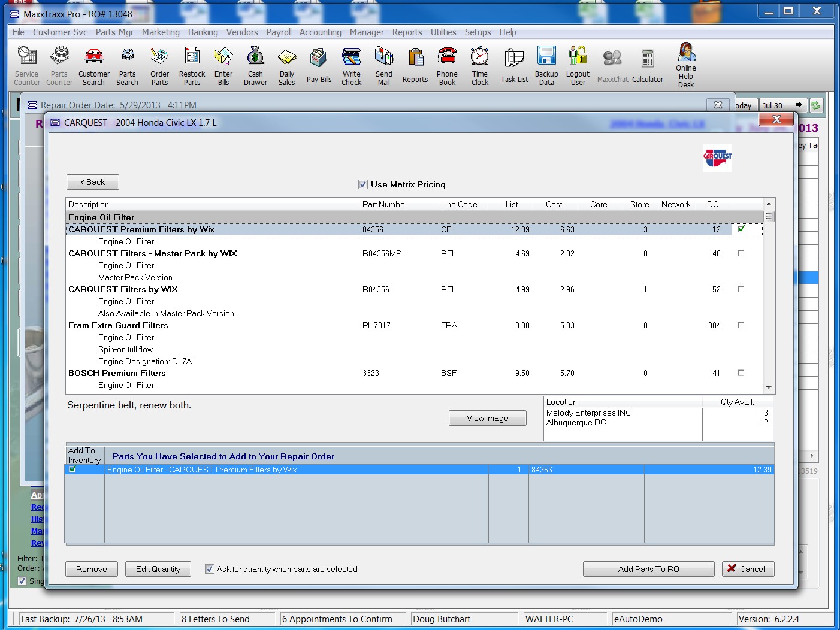Click Add Parts To RO
840x630 pixels.
point(649,569)
